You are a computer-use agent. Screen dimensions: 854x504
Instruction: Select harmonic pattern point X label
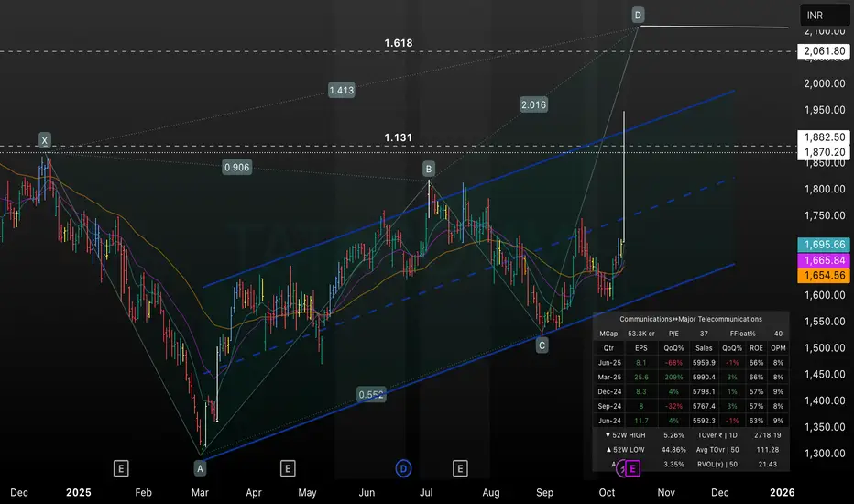tap(44, 140)
